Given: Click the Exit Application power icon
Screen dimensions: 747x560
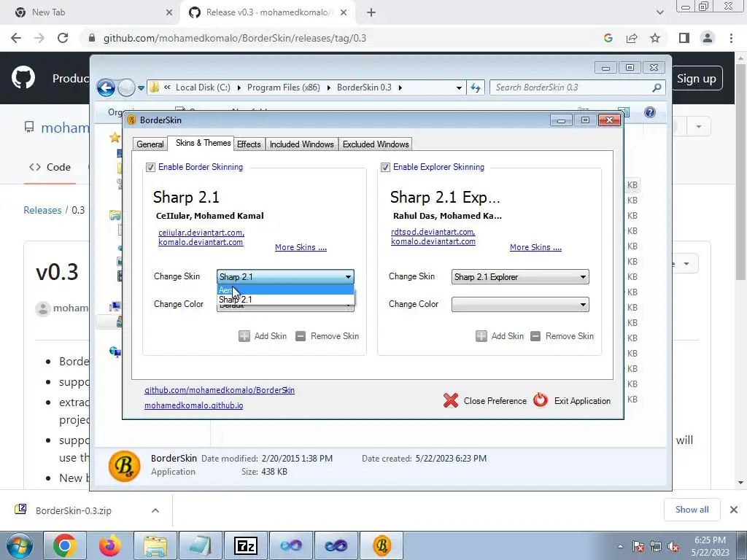Looking at the screenshot, I should [541, 400].
